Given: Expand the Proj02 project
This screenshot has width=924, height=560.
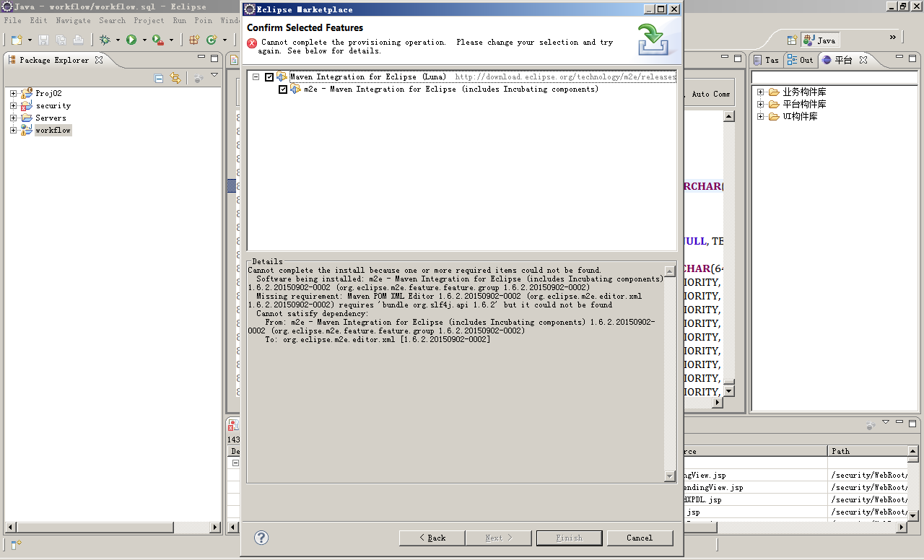Looking at the screenshot, I should click(13, 93).
